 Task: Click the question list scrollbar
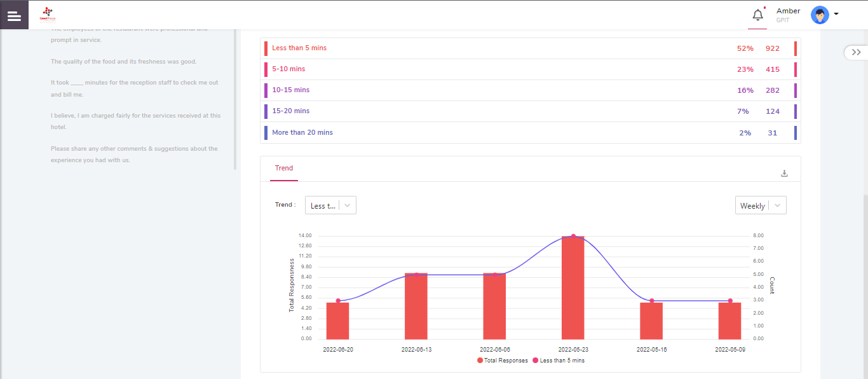pos(235,99)
